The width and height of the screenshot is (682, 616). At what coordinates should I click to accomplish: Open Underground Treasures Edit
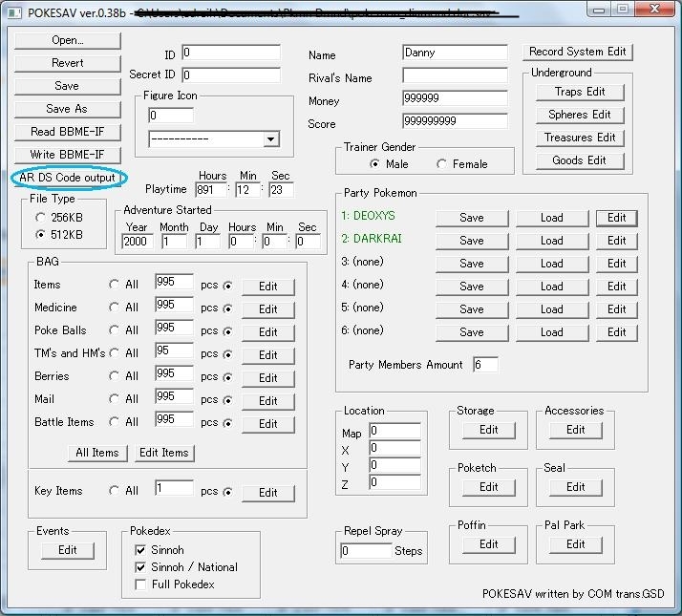click(x=580, y=138)
